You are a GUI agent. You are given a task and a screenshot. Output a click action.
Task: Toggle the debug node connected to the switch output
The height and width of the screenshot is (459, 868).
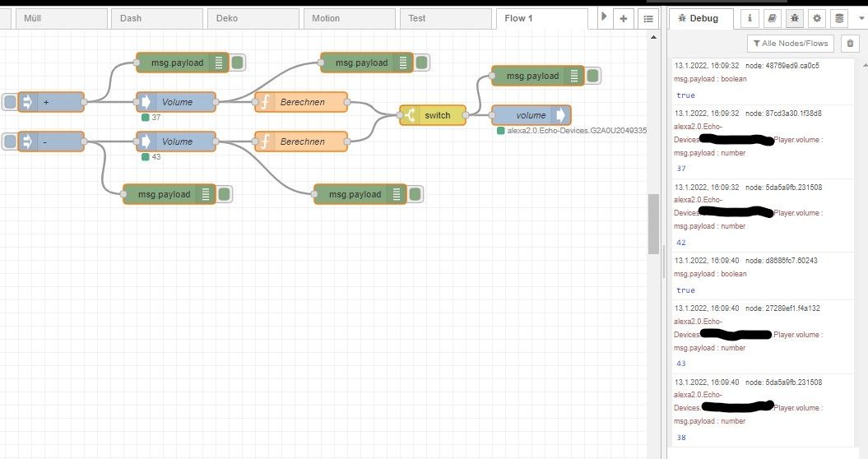pyautogui.click(x=593, y=76)
